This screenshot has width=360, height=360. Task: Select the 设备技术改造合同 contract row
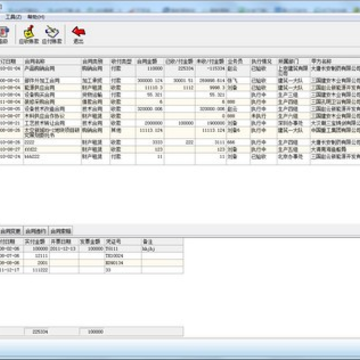(x=180, y=109)
